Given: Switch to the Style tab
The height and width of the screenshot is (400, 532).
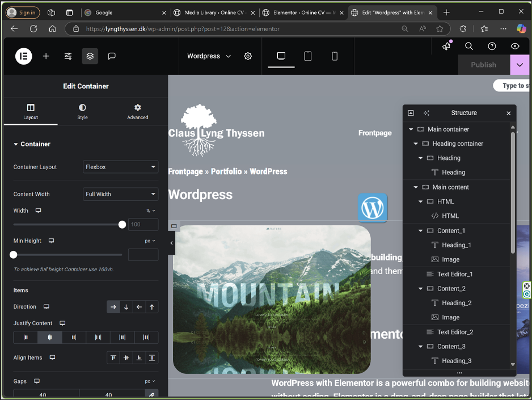Looking at the screenshot, I should [83, 111].
